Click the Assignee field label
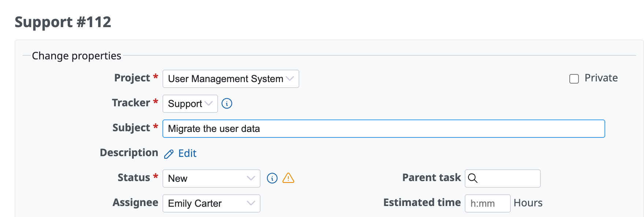 pos(135,202)
